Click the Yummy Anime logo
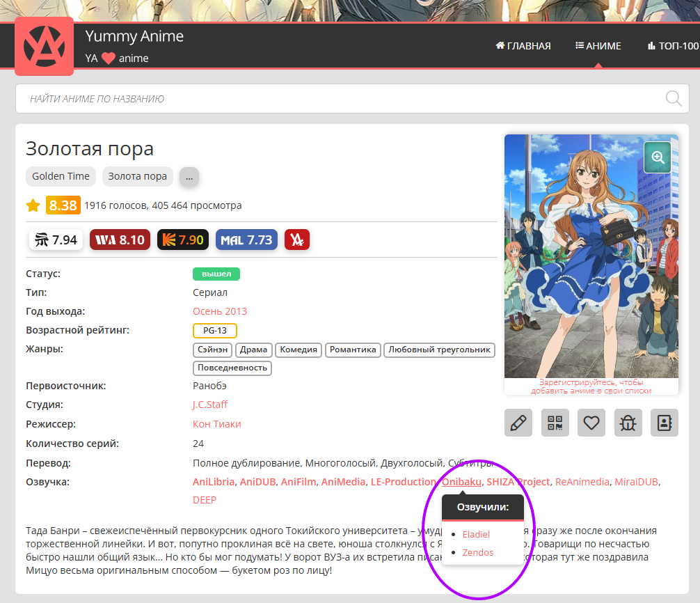The height and width of the screenshot is (603, 700). point(45,47)
